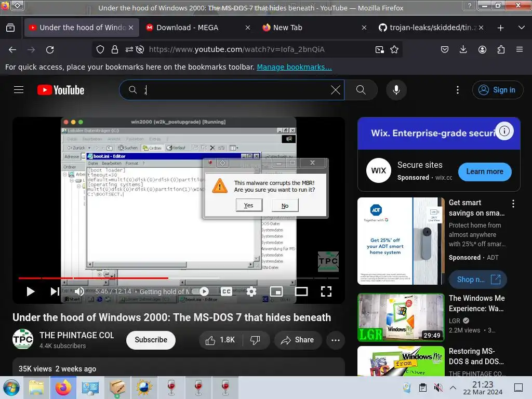Open clock showing 21:23
The width and height of the screenshot is (532, 399).
483,388
